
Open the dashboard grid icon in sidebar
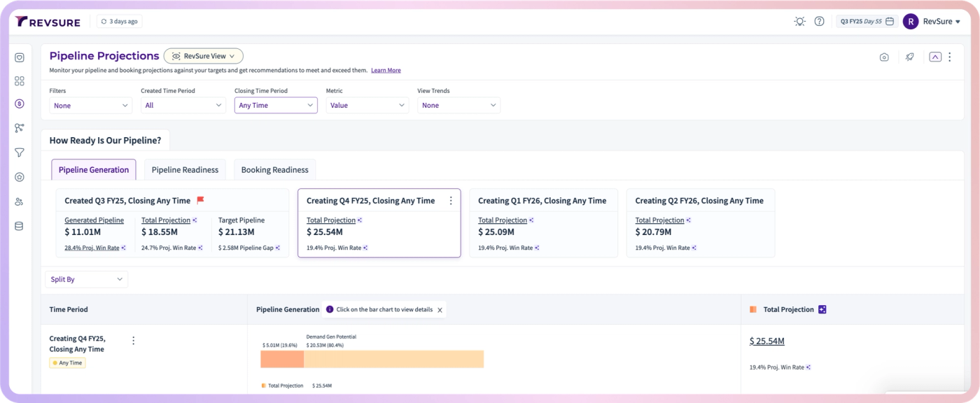20,81
